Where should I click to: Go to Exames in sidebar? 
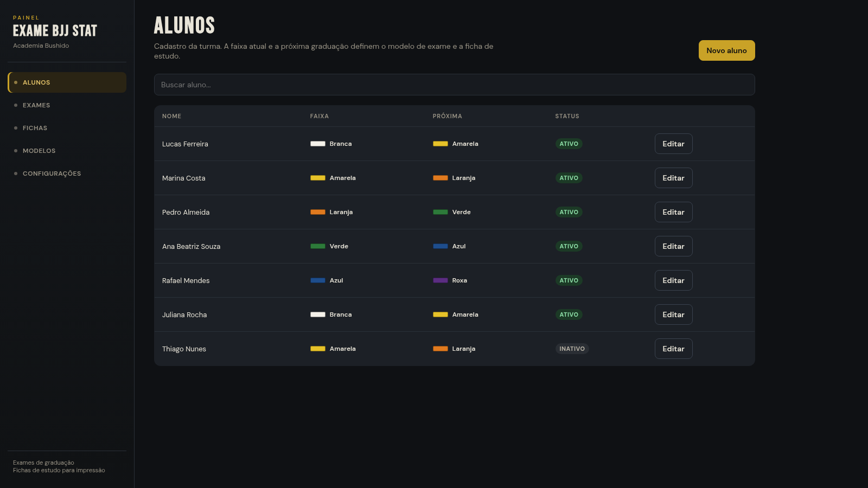coord(67,105)
